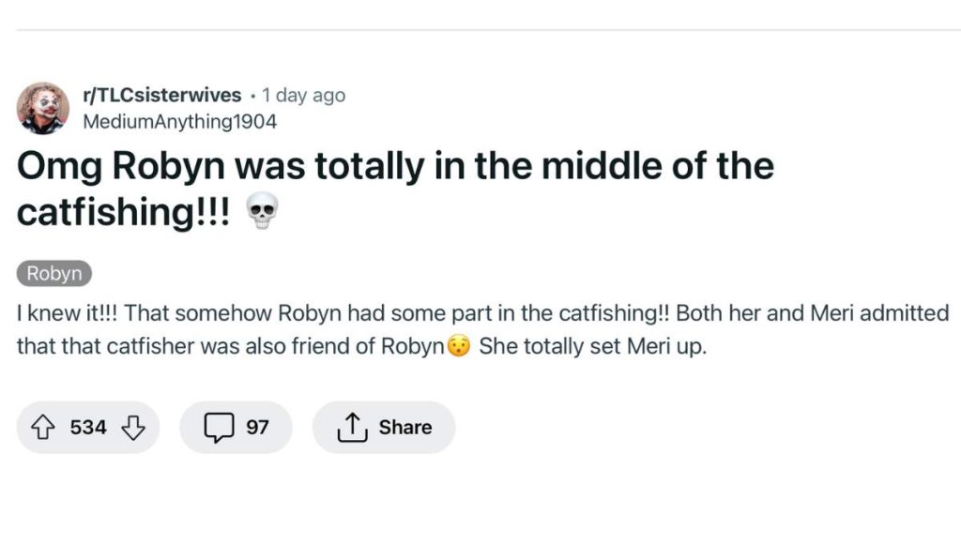Open the poster's clown avatar image
961x560 pixels.
click(x=43, y=108)
